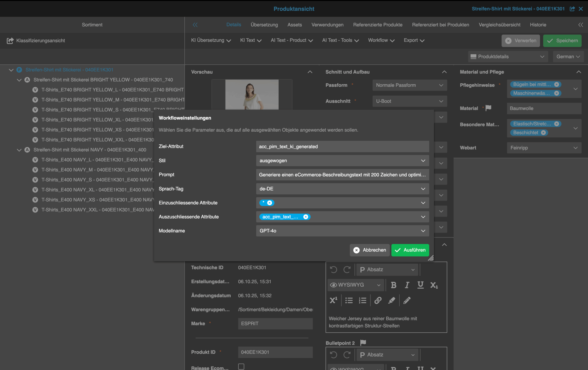Select the numbered list icon
This screenshot has width=588, height=370.
(x=363, y=300)
